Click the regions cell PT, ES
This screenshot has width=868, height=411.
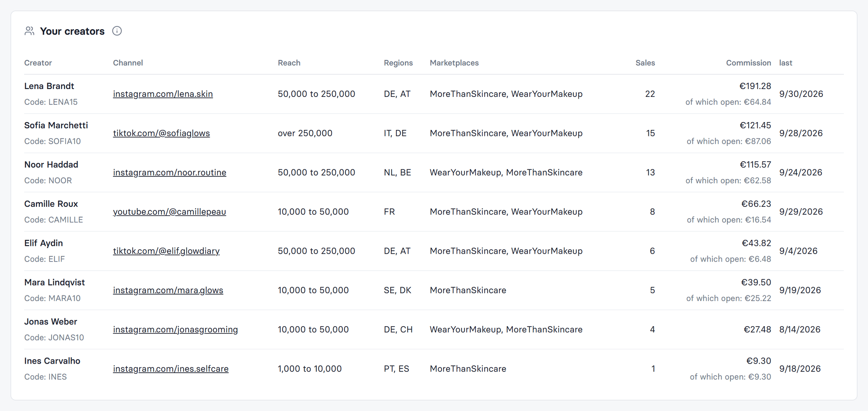click(x=397, y=368)
